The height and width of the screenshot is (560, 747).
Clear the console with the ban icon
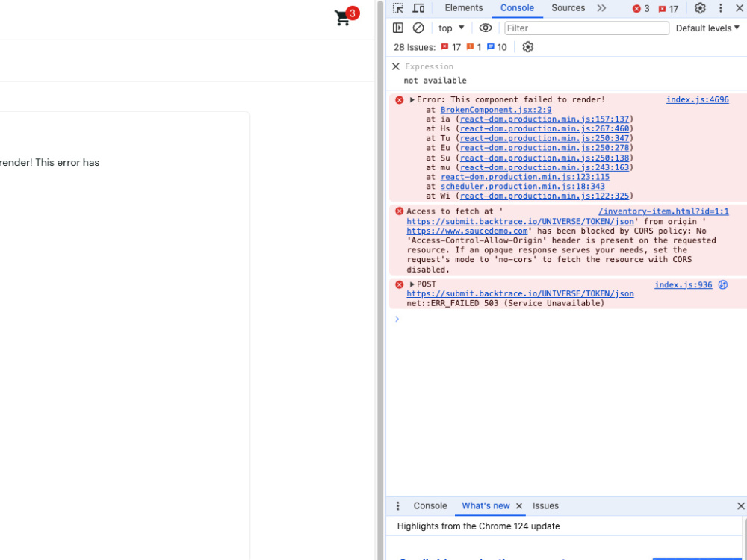[x=418, y=28]
